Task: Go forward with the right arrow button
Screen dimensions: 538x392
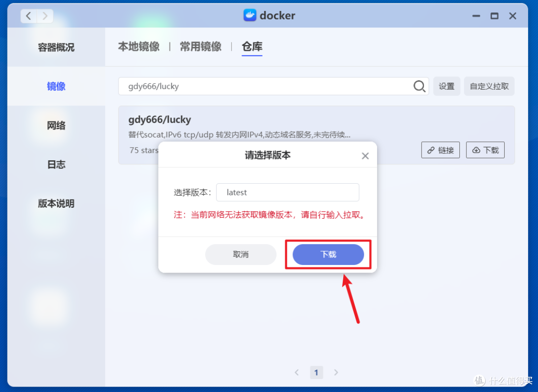Action: 45,16
